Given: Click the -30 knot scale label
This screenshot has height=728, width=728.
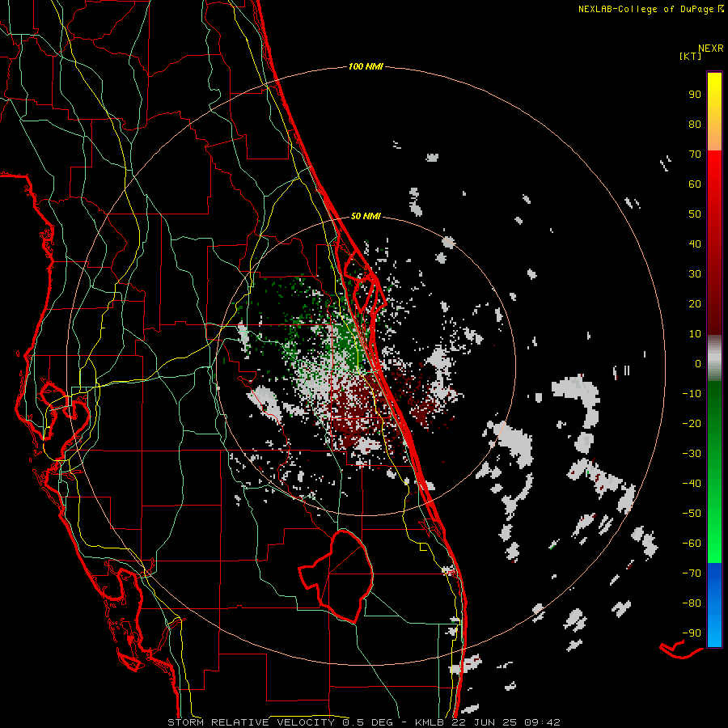Looking at the screenshot, I should [x=692, y=454].
